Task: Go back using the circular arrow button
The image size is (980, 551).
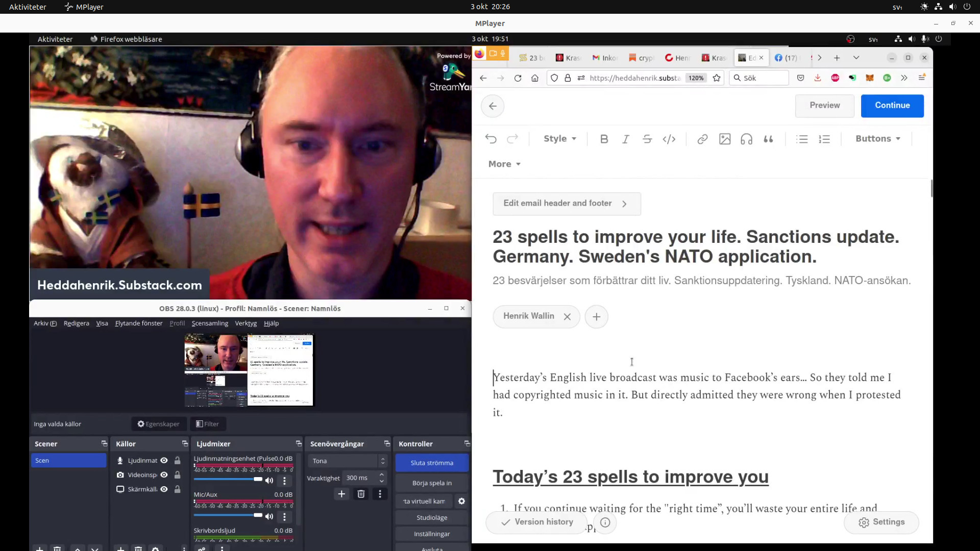Action: [493, 106]
